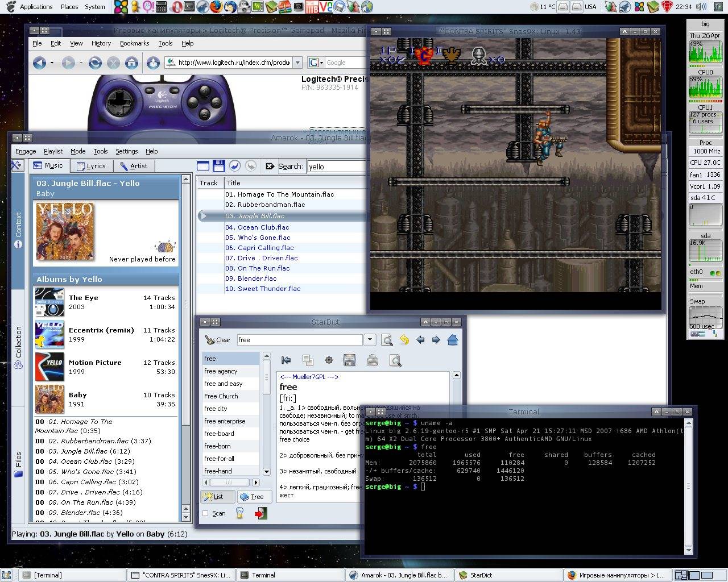
Task: Click Firefox back arrow button
Action: [39, 63]
